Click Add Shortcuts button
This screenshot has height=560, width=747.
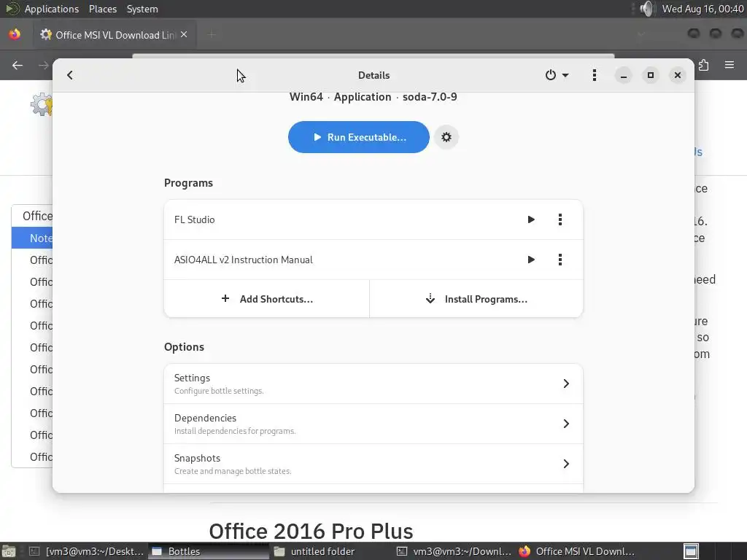coord(267,299)
